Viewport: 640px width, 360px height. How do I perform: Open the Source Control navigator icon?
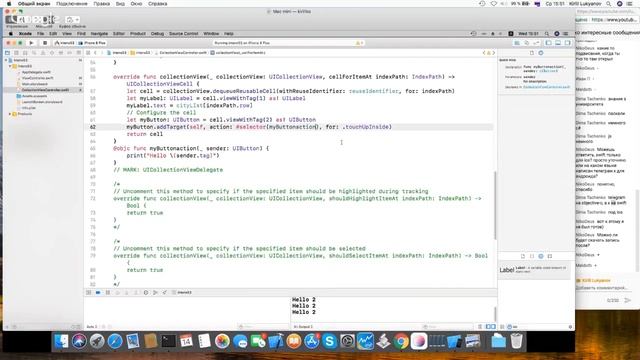point(16,53)
